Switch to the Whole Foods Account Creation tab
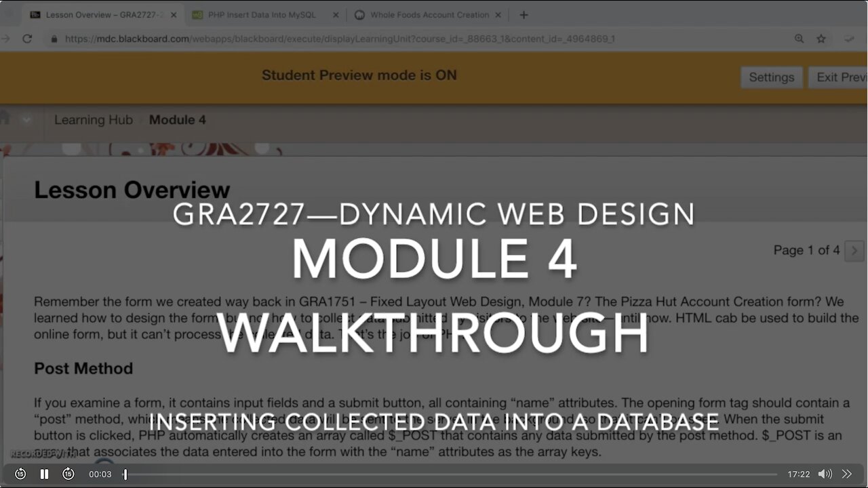Screen dimensions: 868x488 429,15
